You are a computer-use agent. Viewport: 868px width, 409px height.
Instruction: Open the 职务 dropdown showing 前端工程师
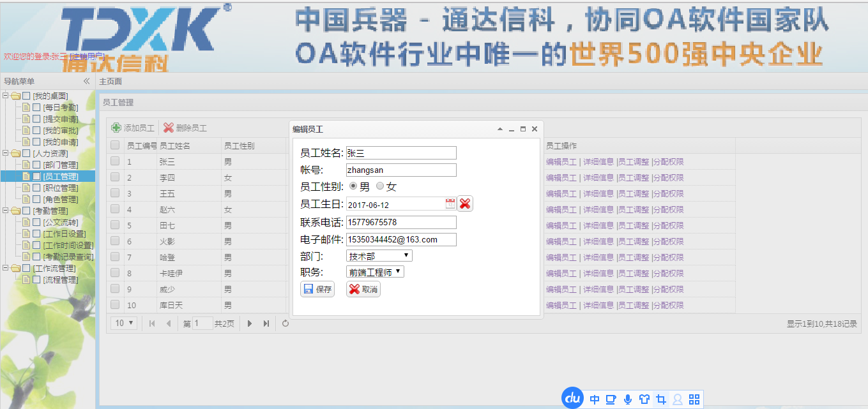pyautogui.click(x=376, y=272)
